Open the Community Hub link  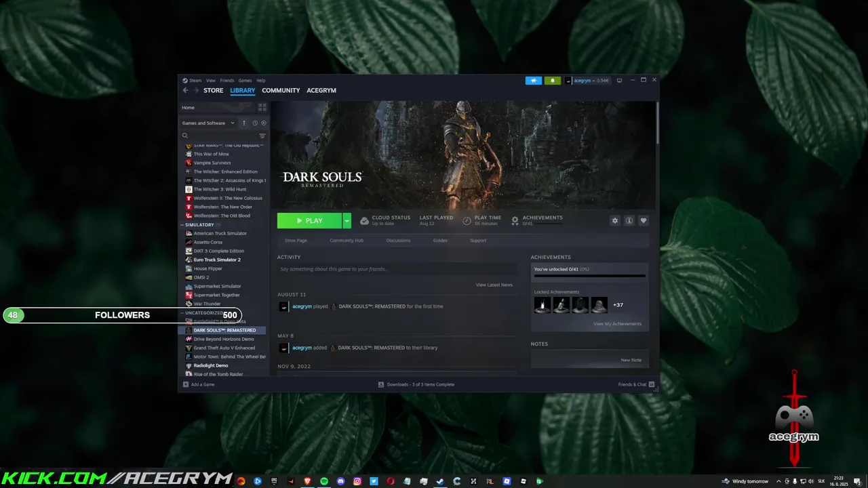347,241
